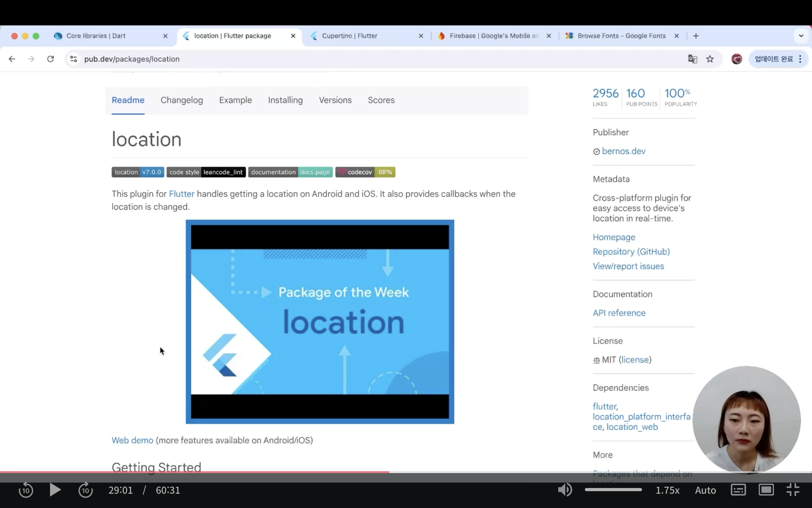Close the Cupertino Flutter tab

pyautogui.click(x=421, y=36)
